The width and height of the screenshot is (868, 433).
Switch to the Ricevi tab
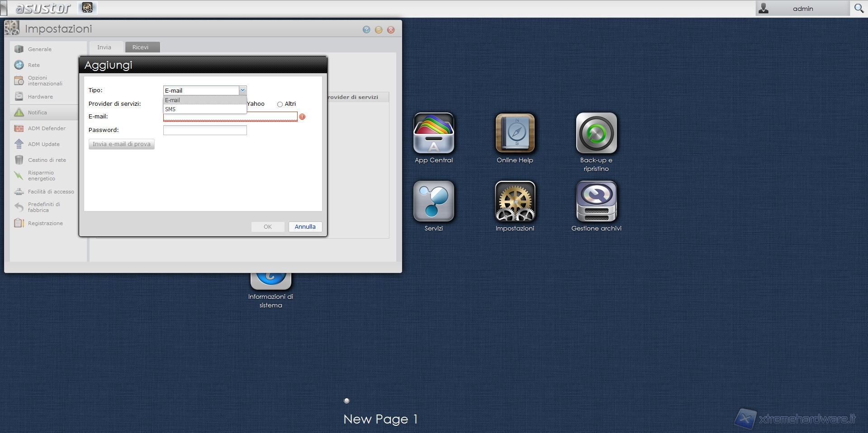(x=141, y=47)
